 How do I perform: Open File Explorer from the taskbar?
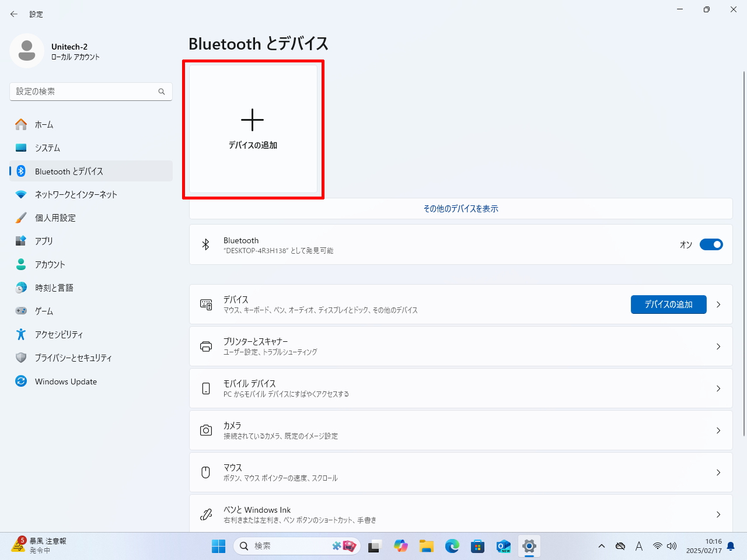tap(427, 546)
